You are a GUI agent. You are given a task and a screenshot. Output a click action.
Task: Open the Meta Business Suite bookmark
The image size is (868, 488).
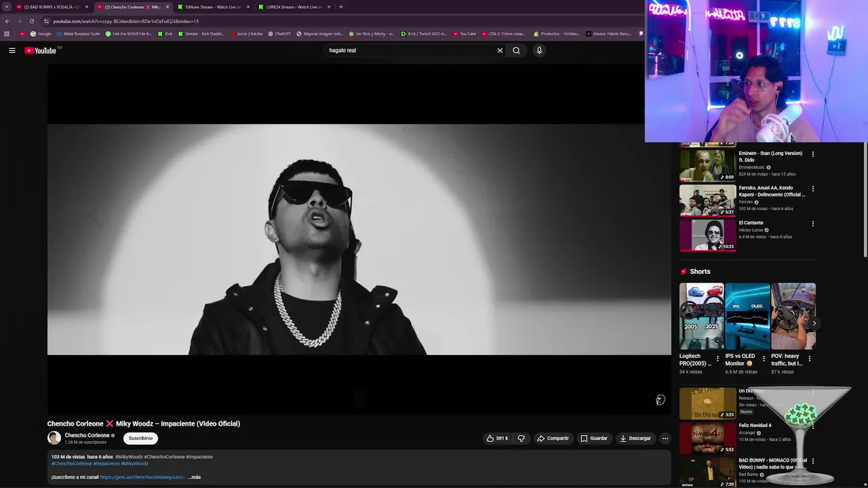coord(78,34)
